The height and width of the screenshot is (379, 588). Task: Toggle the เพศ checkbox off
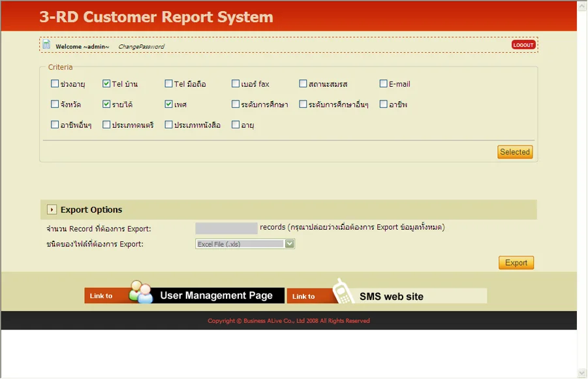tap(169, 104)
